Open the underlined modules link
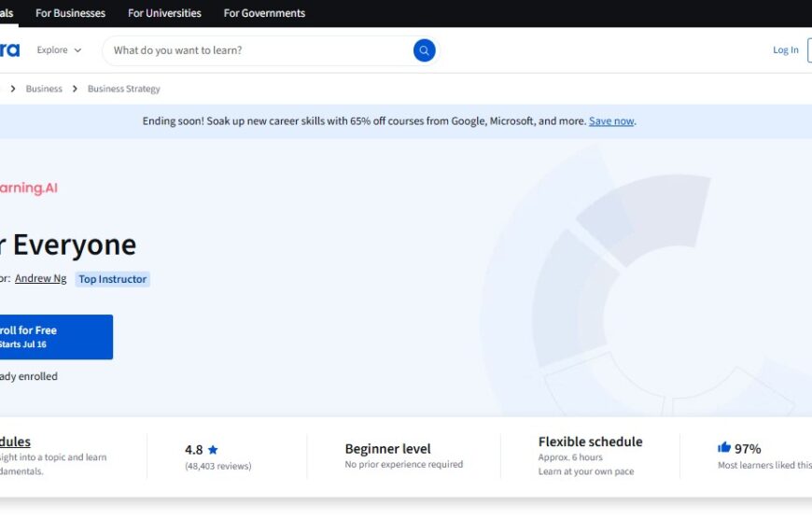This screenshot has width=812, height=532. coord(15,441)
